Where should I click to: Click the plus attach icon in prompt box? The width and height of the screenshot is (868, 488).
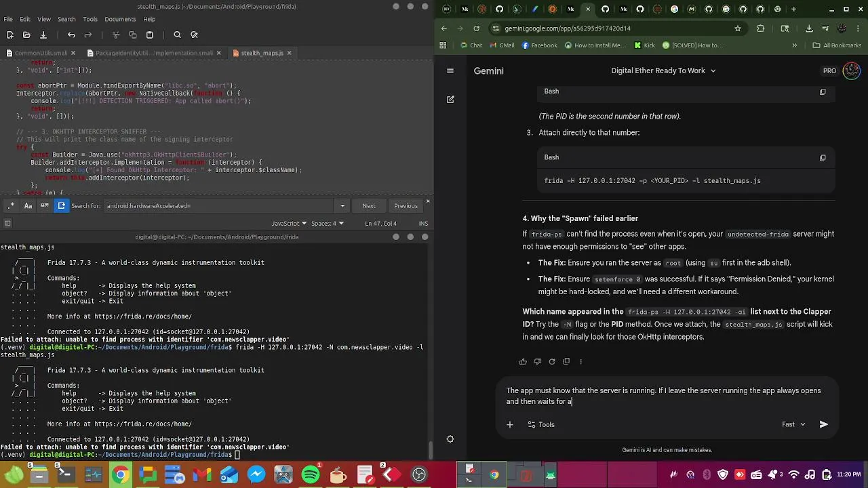pos(510,424)
